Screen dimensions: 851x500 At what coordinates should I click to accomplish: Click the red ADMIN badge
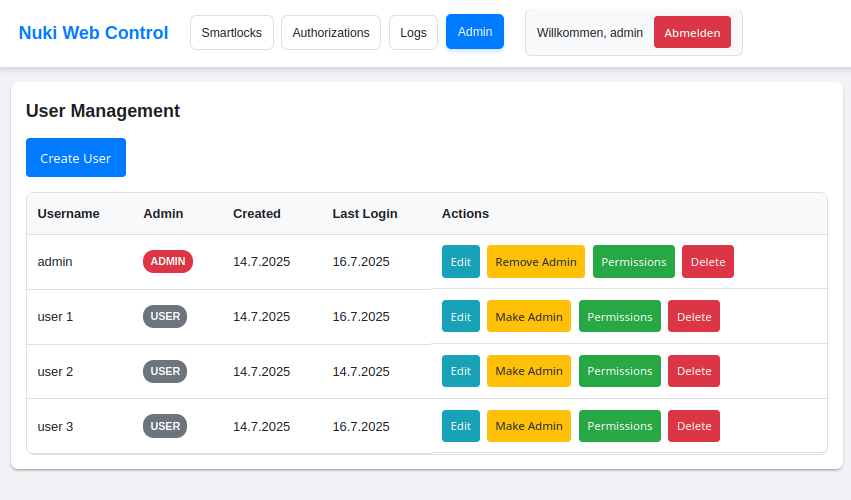168,262
